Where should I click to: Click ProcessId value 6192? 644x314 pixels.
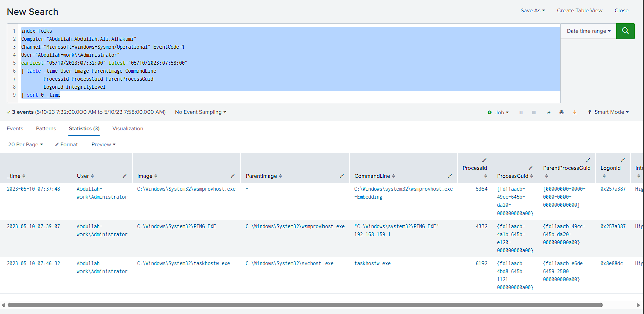[481, 263]
